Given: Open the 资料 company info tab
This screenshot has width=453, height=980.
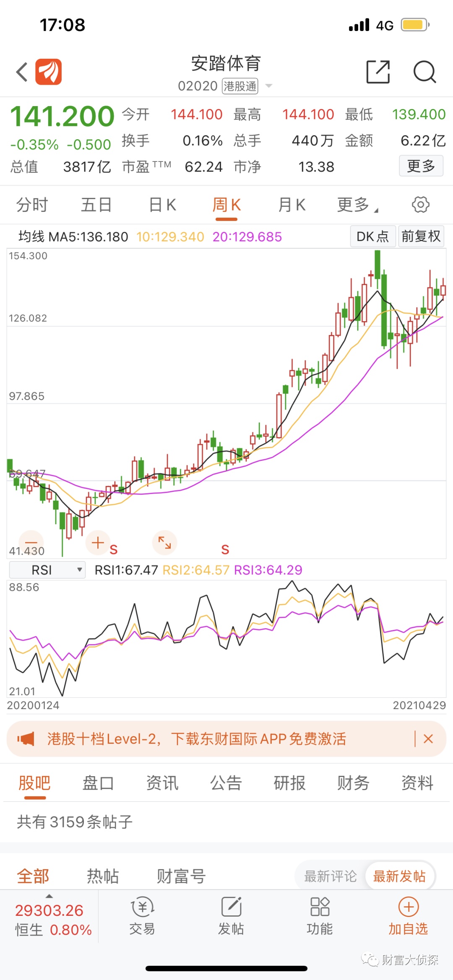Looking at the screenshot, I should coord(417,783).
